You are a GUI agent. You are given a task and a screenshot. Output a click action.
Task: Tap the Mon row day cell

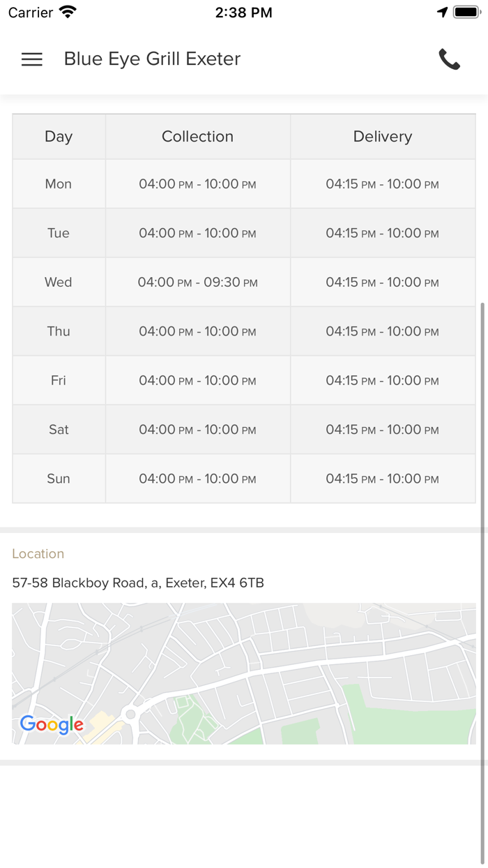tap(59, 184)
